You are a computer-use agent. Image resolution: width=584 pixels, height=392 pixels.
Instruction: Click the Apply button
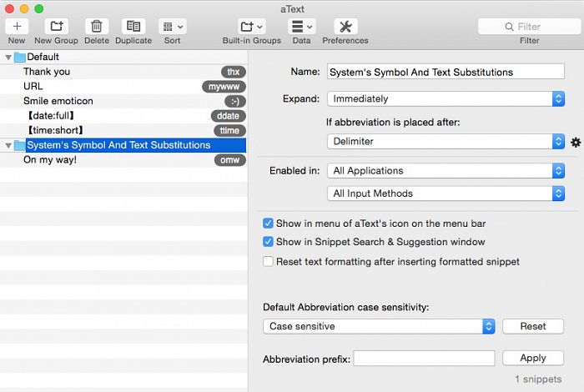click(x=532, y=358)
